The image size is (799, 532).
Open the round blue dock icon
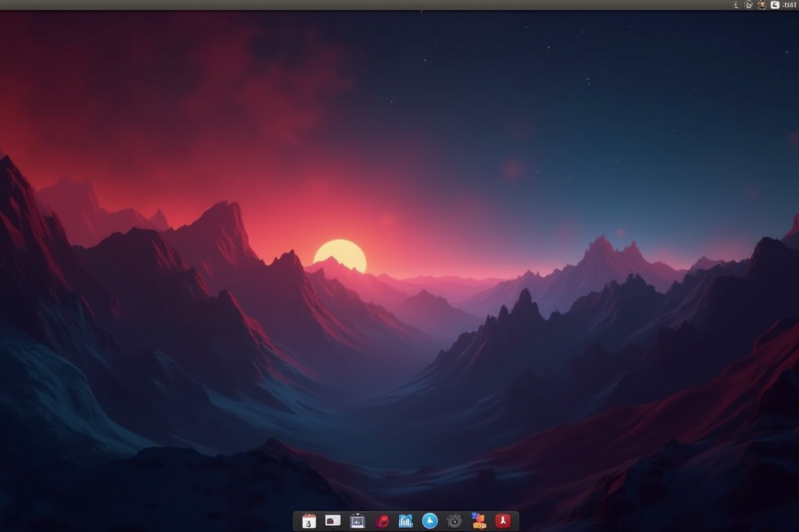(430, 521)
